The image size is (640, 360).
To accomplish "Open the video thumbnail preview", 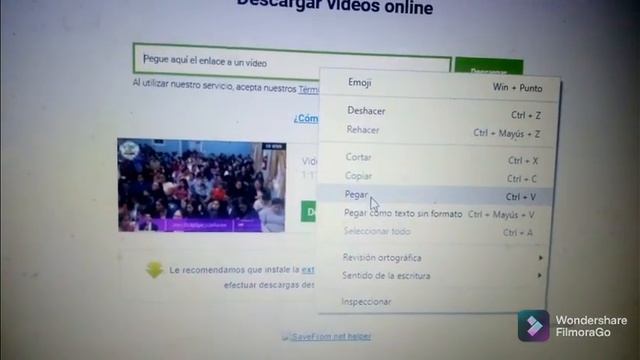I will (x=202, y=186).
